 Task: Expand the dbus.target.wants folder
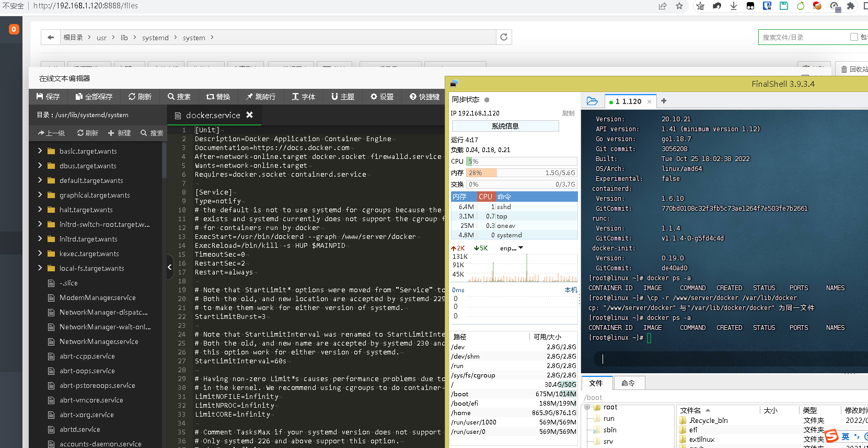click(40, 165)
